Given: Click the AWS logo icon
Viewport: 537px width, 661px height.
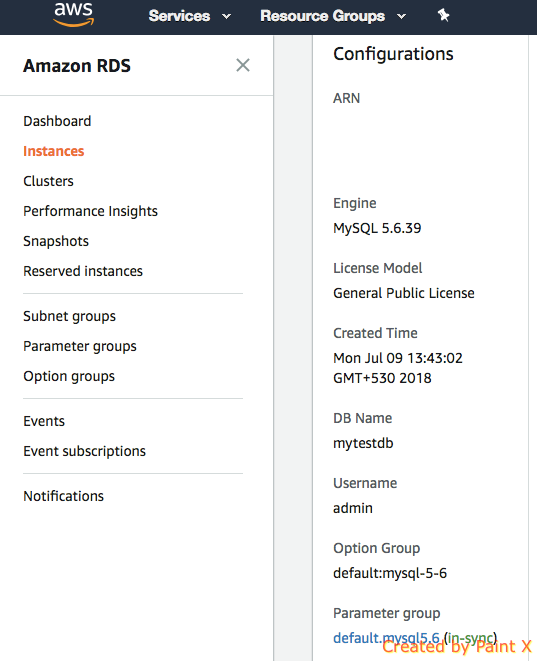Looking at the screenshot, I should pos(74,14).
